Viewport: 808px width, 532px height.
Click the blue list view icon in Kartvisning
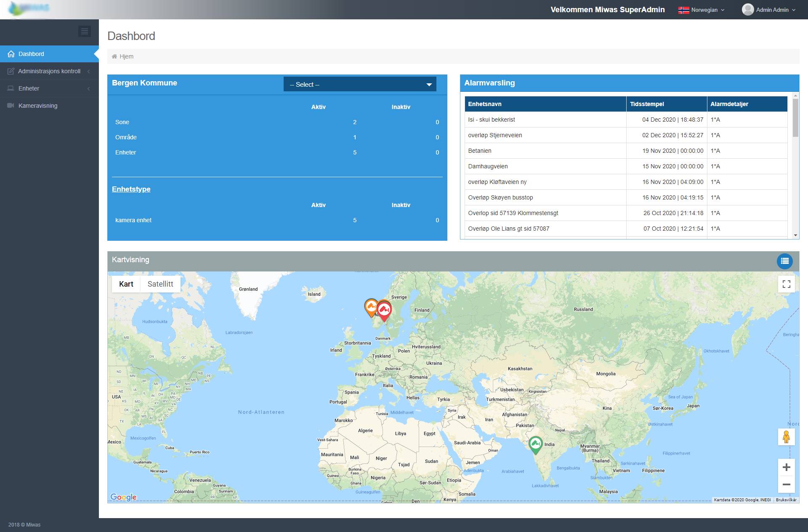click(784, 261)
